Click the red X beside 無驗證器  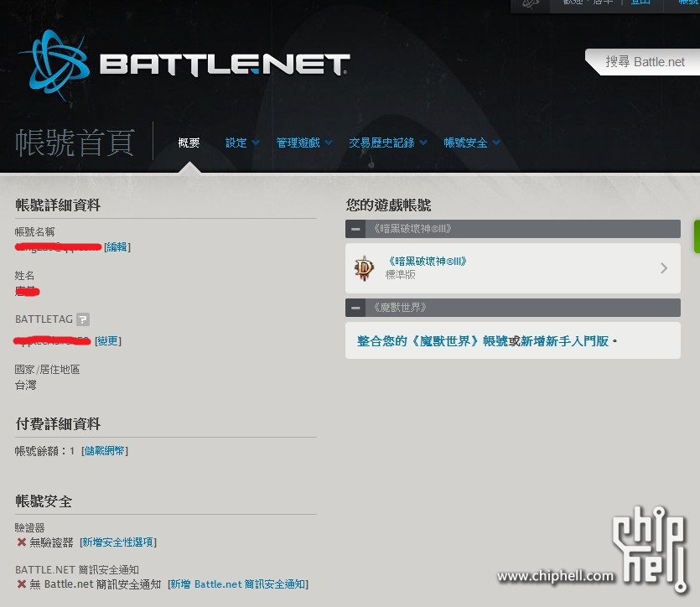pyautogui.click(x=21, y=542)
